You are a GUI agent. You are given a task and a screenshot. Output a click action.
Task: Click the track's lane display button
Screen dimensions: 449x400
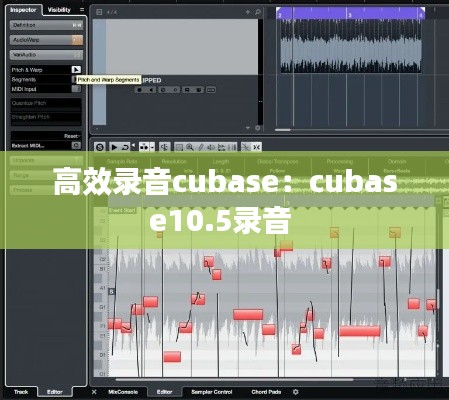211,90
